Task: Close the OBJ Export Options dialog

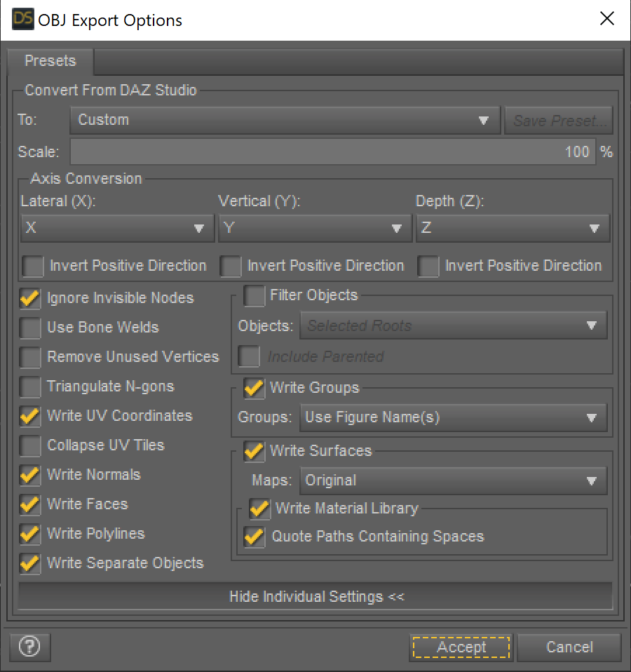Action: [607, 19]
